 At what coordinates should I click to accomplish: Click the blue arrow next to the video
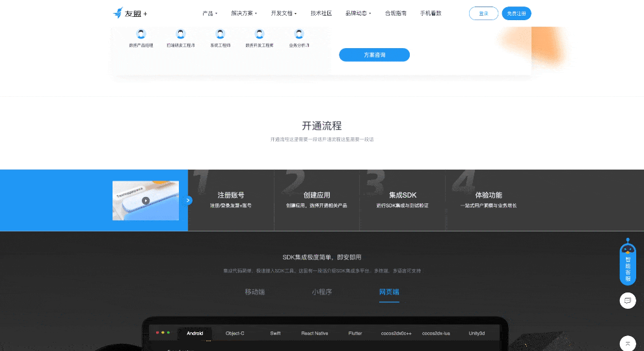click(x=188, y=200)
